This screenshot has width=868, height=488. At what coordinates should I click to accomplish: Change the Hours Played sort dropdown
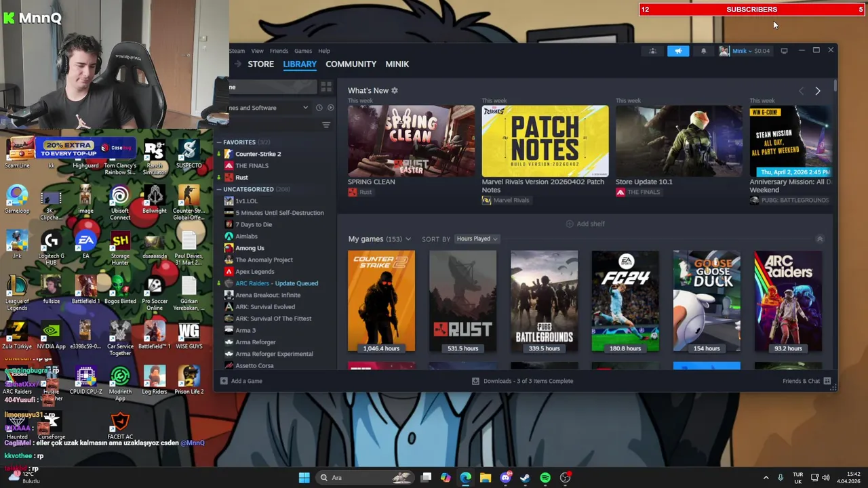(477, 239)
